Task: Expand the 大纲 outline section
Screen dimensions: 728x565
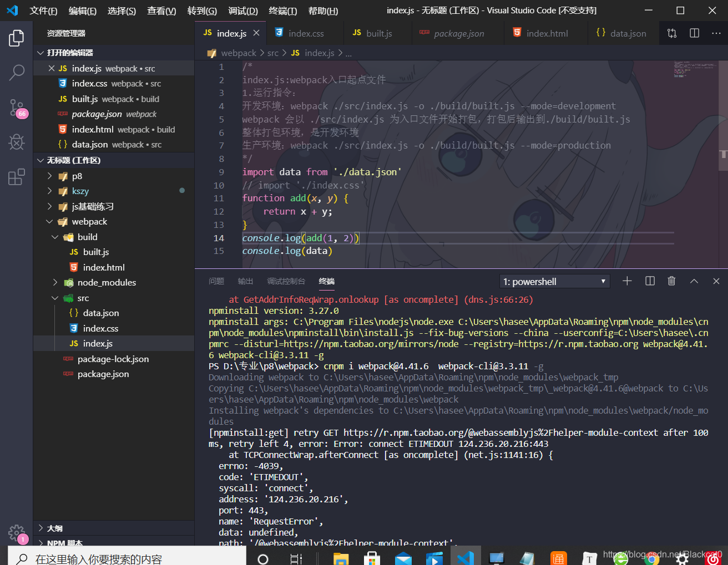Action: (x=114, y=528)
